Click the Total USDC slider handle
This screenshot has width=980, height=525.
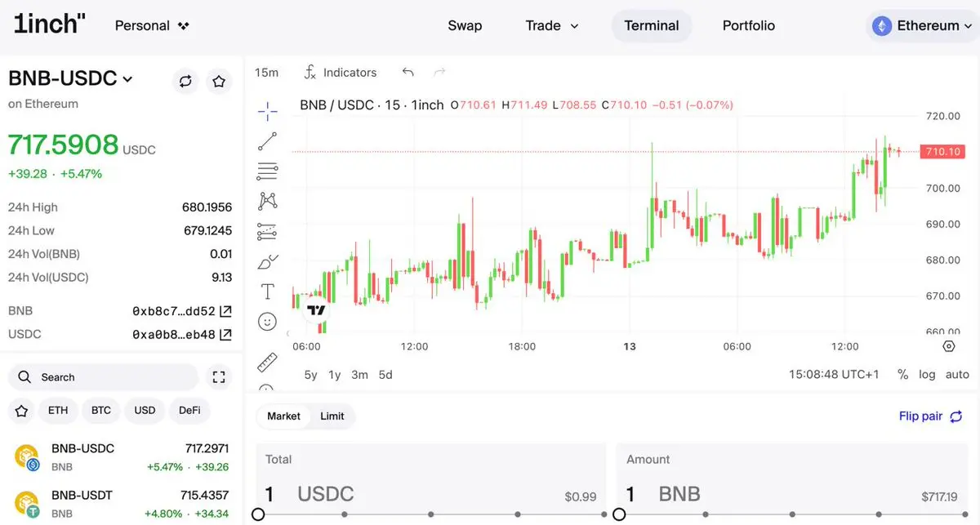point(258,514)
